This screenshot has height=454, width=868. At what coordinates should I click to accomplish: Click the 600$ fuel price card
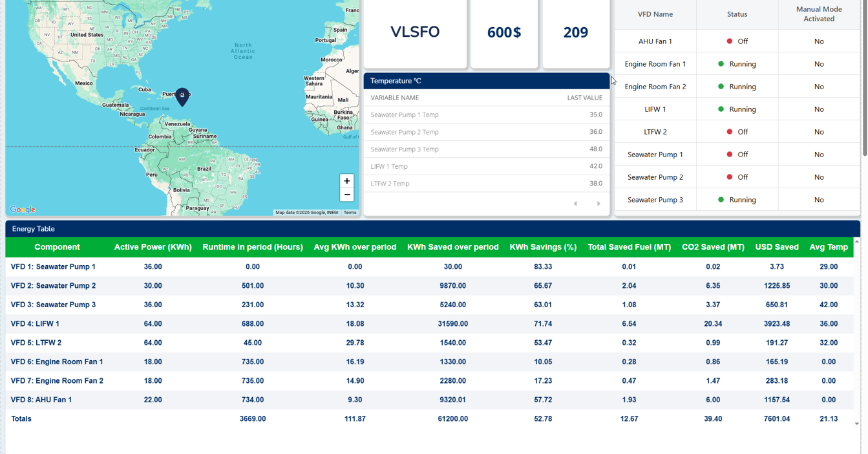[x=504, y=32]
